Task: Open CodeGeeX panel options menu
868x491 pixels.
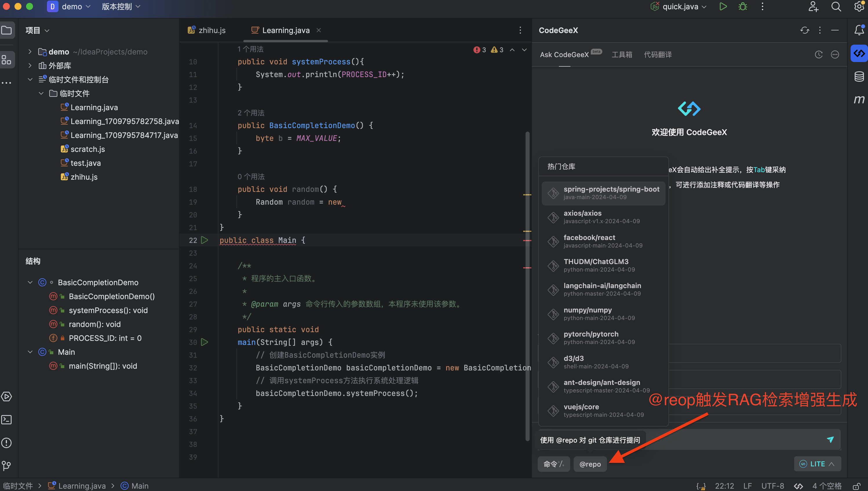Action: click(x=820, y=30)
